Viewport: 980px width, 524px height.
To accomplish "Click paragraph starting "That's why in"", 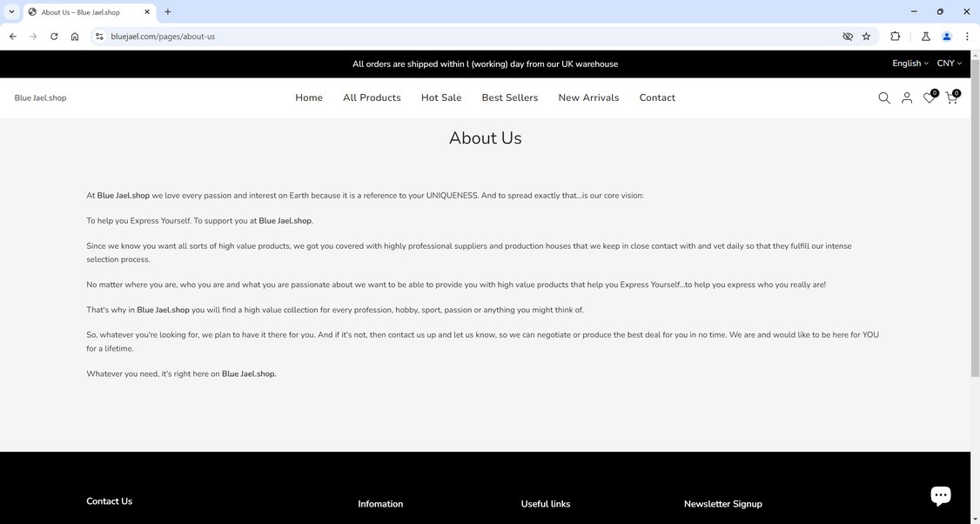I will 335,310.
